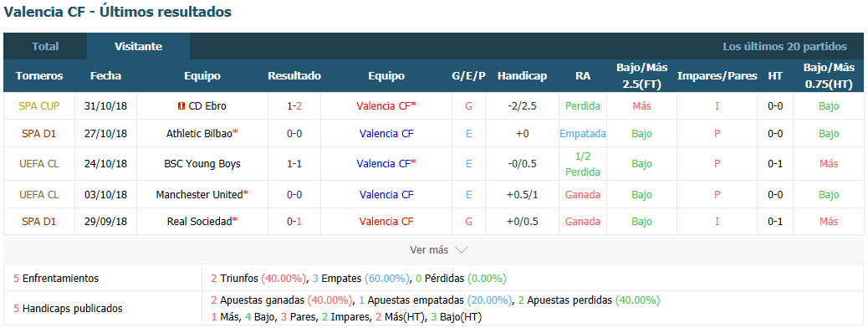Click the Impares/Pares column header
868x328 pixels.
[717, 76]
